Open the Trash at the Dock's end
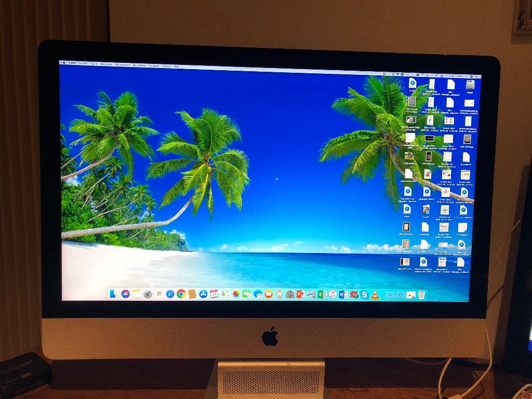Image resolution: width=532 pixels, height=399 pixels. coord(421,295)
